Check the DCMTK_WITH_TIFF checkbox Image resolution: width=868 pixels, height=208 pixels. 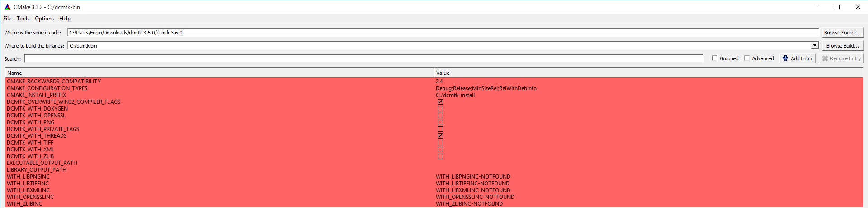440,143
